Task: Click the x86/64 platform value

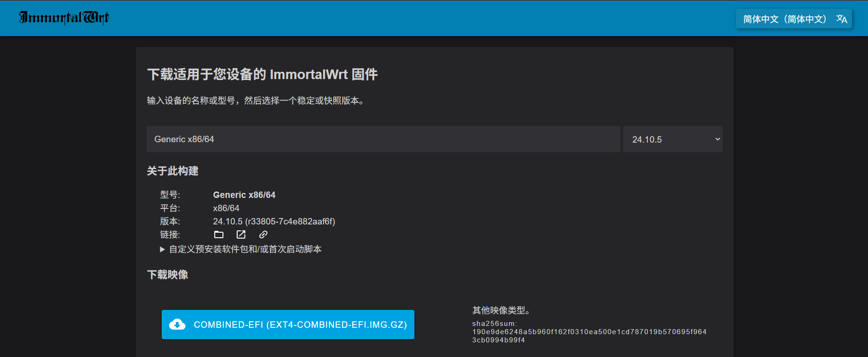Action: pos(226,208)
